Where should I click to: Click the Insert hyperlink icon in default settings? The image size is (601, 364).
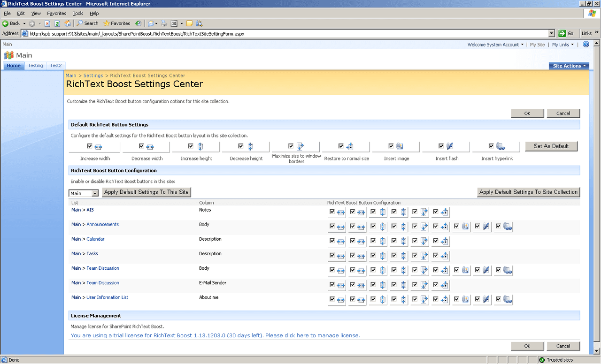500,146
